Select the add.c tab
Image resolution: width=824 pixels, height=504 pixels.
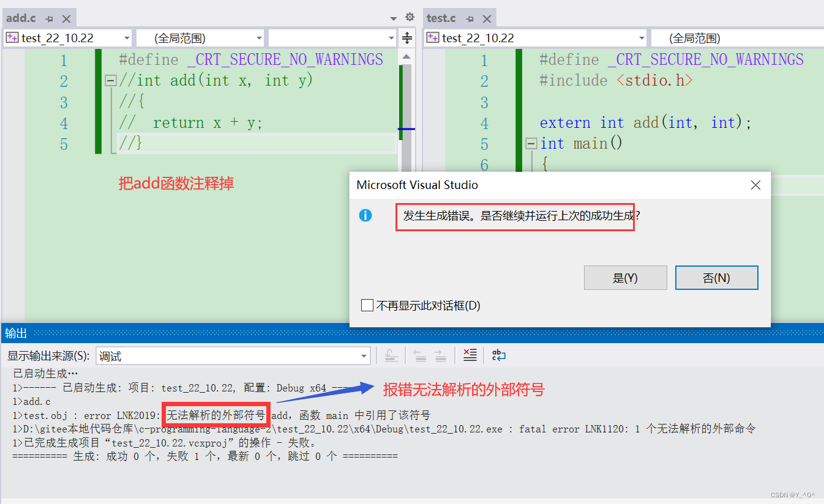coord(20,18)
